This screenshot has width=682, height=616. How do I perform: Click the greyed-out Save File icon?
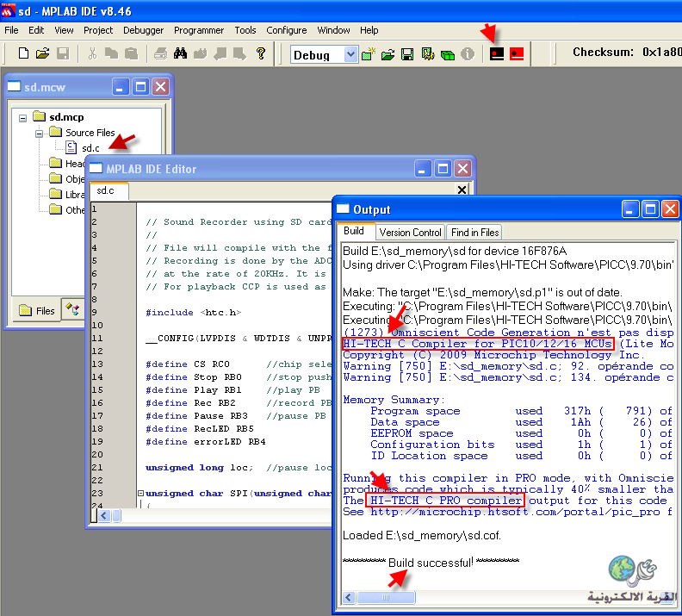coord(63,53)
